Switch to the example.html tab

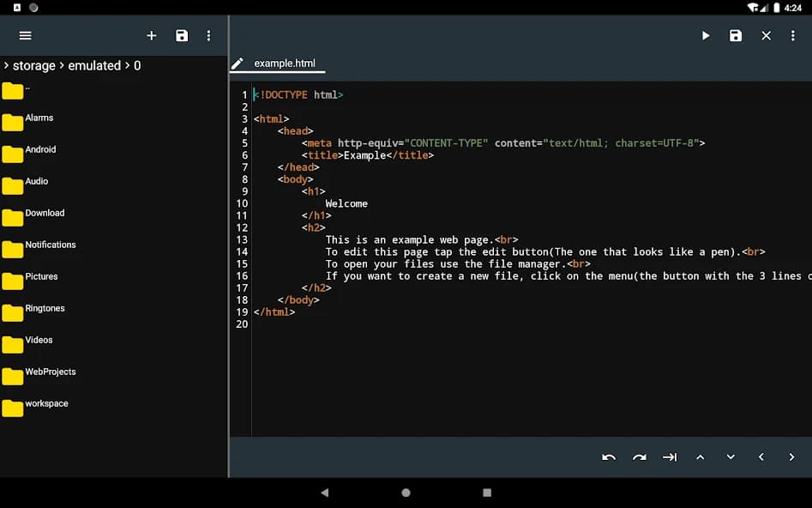point(283,63)
